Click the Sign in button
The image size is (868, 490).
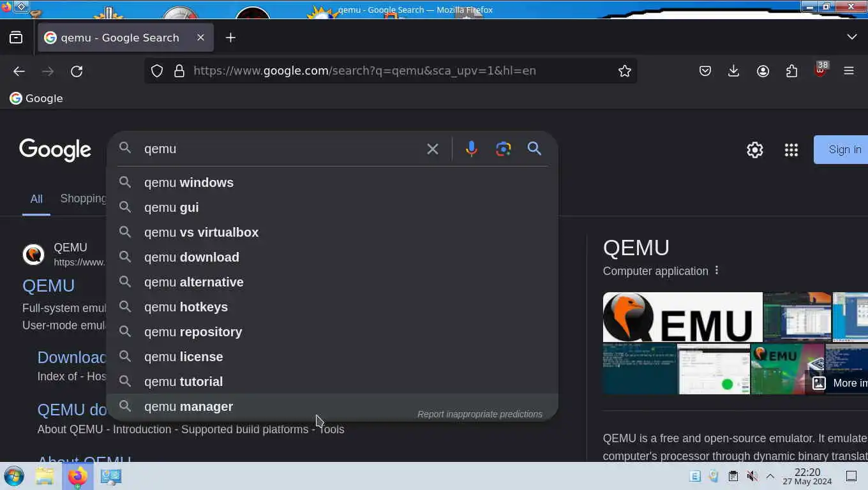click(x=841, y=149)
